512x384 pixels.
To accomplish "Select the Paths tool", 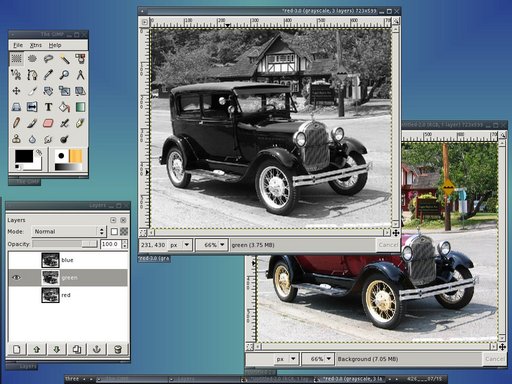I will coord(32,75).
